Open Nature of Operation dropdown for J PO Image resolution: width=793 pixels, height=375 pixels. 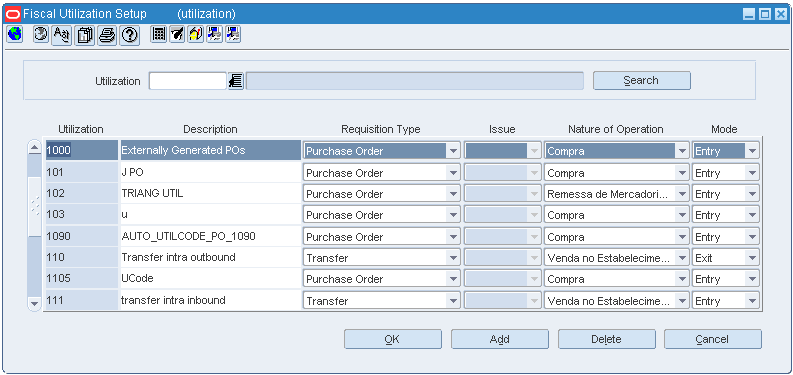pyautogui.click(x=682, y=173)
